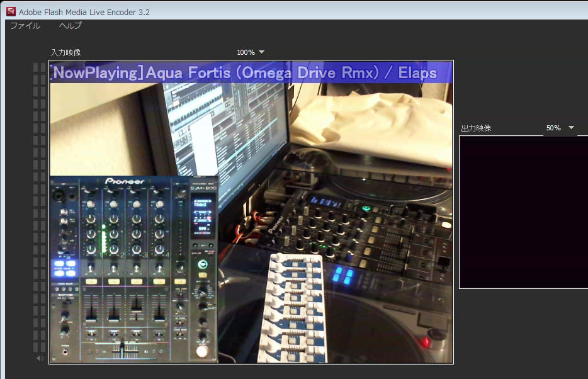588x379 pixels.
Task: Open the ファイル menu
Action: click(x=25, y=26)
